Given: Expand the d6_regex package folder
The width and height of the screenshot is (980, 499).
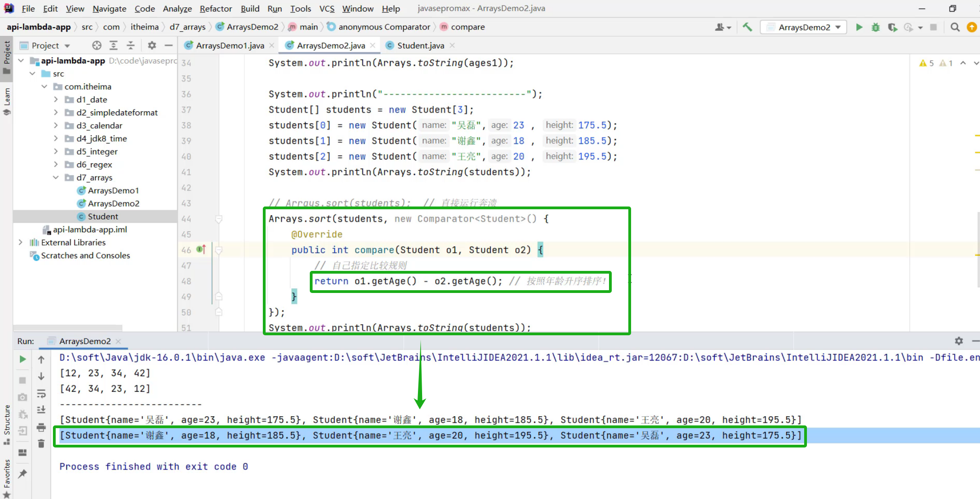Looking at the screenshot, I should pos(56,164).
